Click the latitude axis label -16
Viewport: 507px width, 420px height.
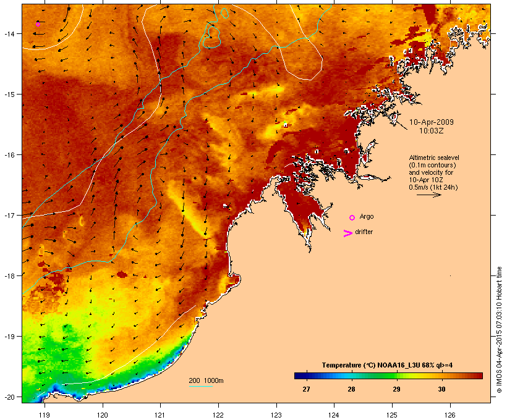[9, 155]
